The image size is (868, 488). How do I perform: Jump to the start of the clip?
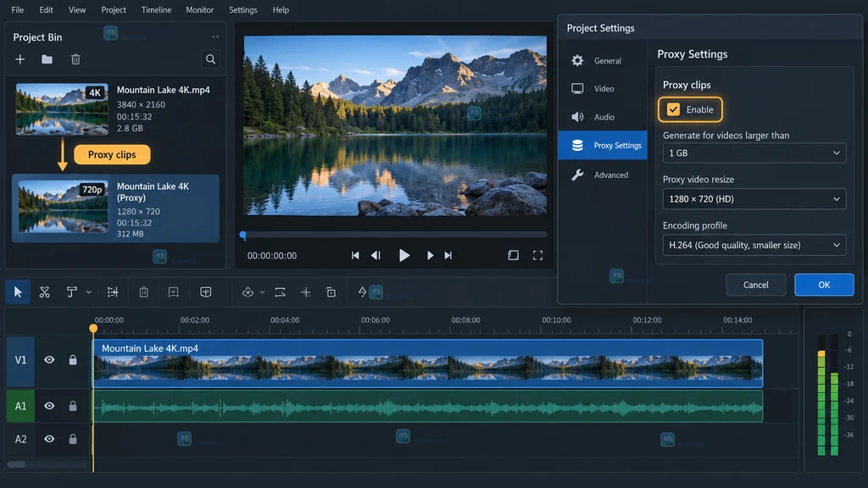(355, 255)
